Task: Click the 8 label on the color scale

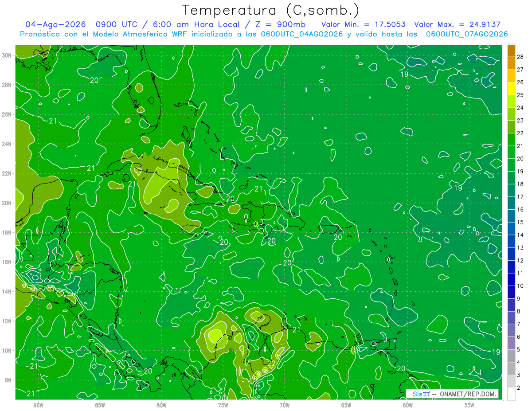Action: (x=519, y=312)
